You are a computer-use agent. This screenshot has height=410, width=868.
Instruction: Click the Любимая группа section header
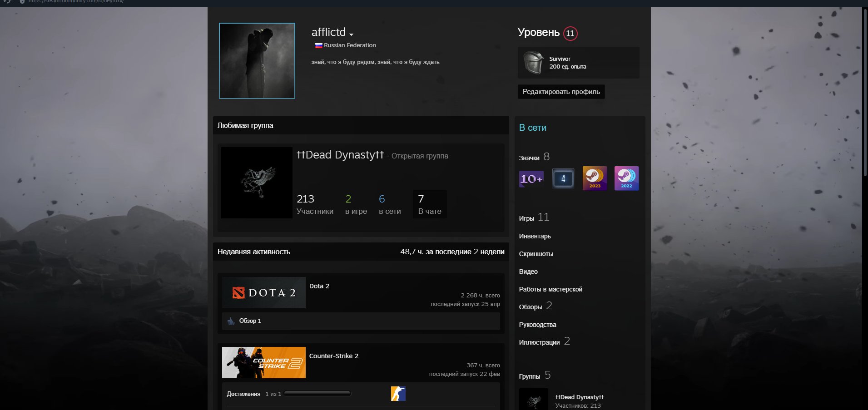coord(245,125)
